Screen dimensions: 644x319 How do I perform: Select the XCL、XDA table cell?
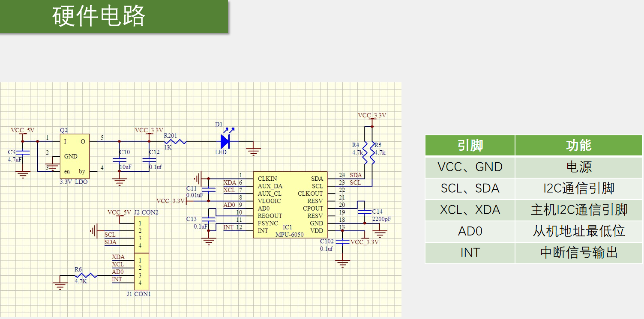(470, 210)
